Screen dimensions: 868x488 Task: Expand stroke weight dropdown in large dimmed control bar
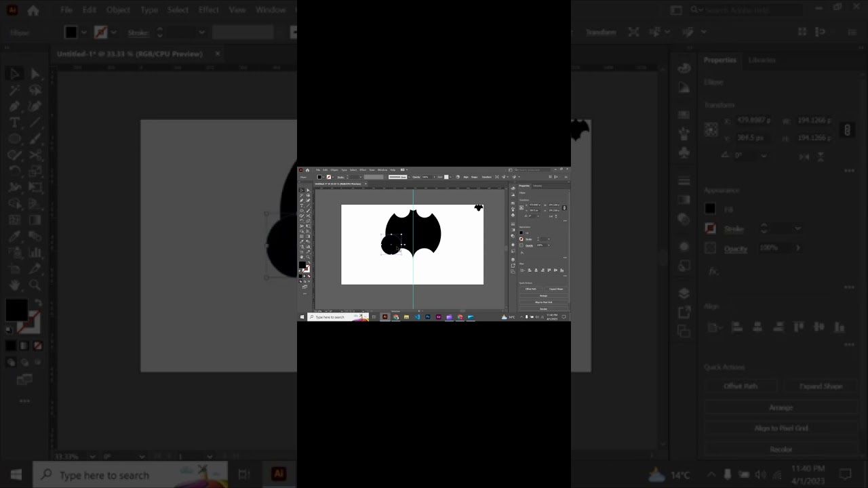tap(201, 32)
